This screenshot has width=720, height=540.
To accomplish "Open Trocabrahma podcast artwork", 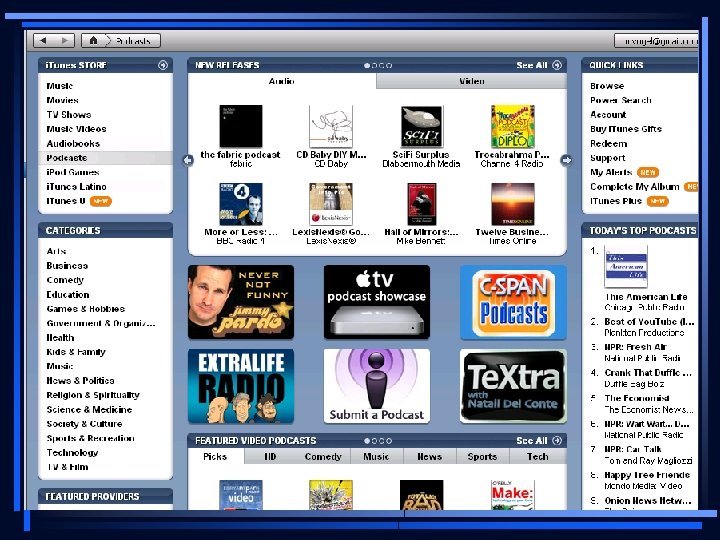I will coord(512,126).
